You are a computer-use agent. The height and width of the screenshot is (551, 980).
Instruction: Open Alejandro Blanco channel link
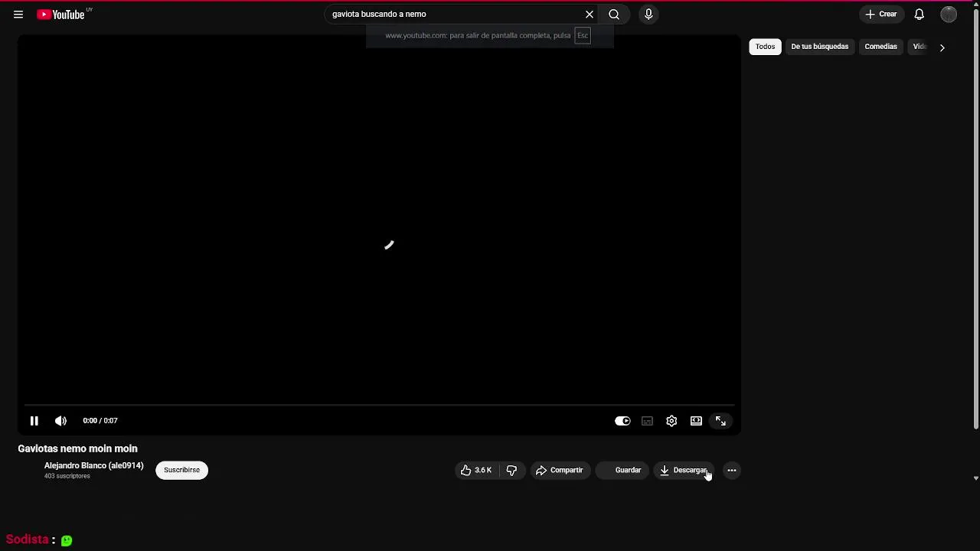coord(93,465)
